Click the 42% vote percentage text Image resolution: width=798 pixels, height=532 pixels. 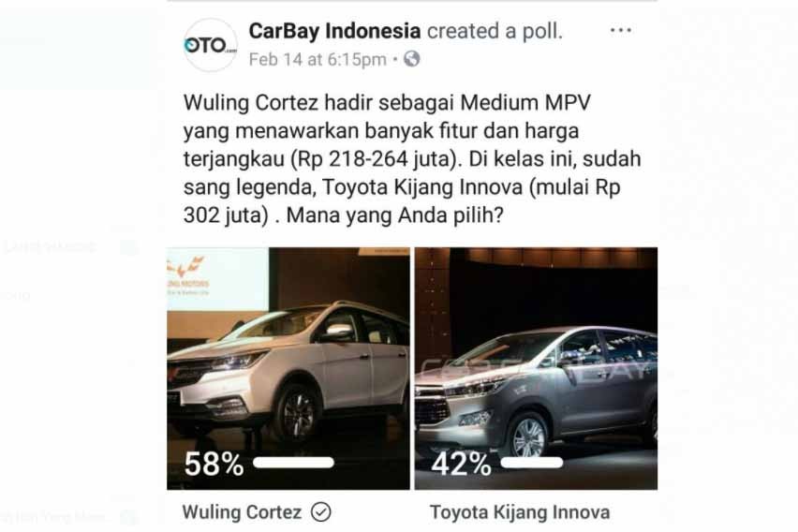click(461, 464)
